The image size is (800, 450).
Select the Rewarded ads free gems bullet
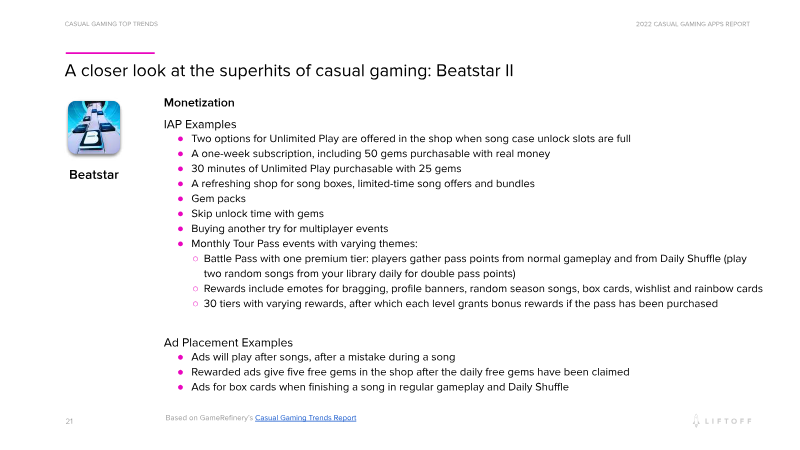click(x=410, y=372)
